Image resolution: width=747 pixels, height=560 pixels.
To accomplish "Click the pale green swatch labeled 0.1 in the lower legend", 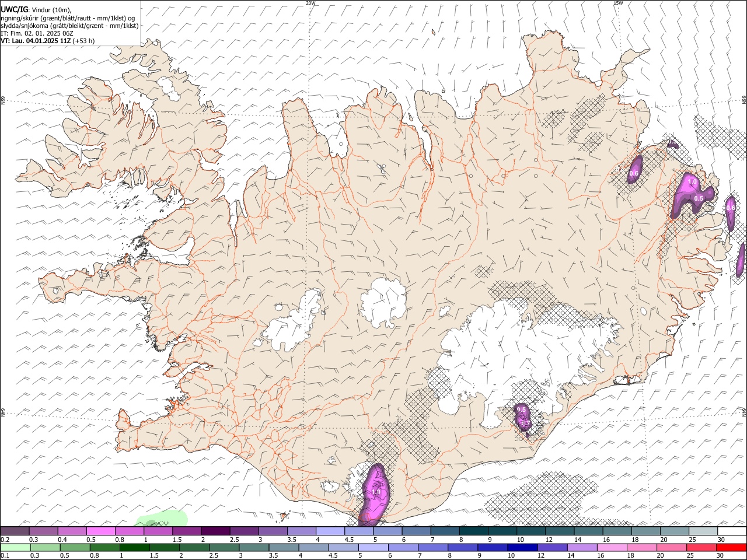I will point(15,547).
